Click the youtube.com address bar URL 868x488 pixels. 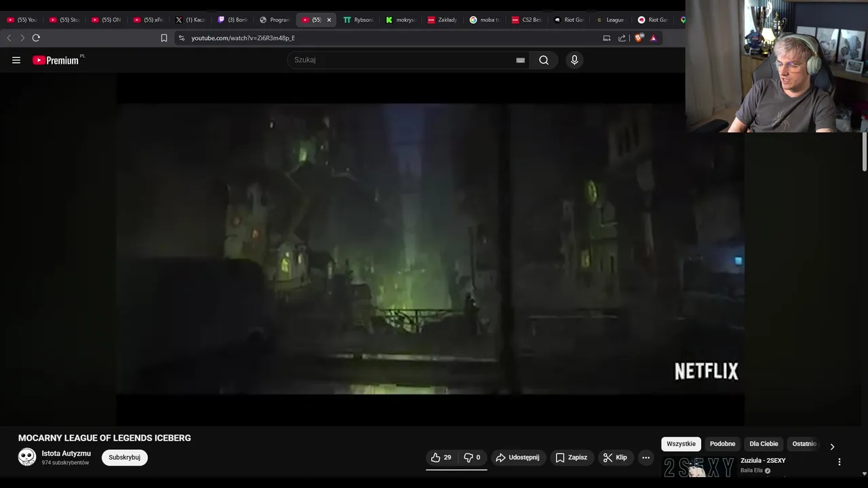point(243,38)
